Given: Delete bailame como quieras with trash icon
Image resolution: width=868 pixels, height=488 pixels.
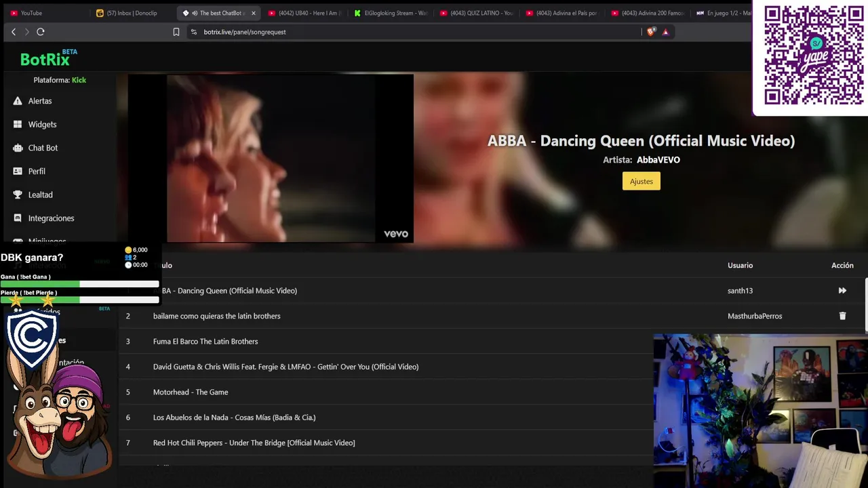Looking at the screenshot, I should click(842, 316).
